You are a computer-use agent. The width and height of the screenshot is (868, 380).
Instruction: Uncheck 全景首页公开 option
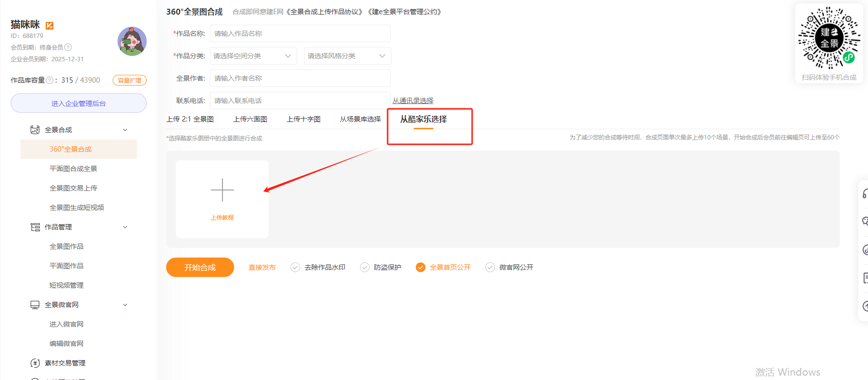[x=421, y=267]
